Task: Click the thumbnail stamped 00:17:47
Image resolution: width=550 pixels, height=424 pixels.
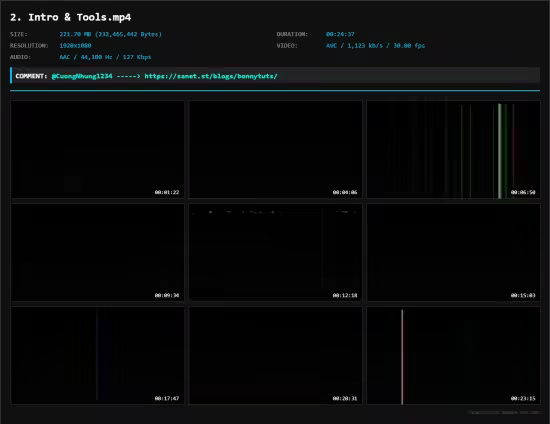Action: tap(98, 356)
